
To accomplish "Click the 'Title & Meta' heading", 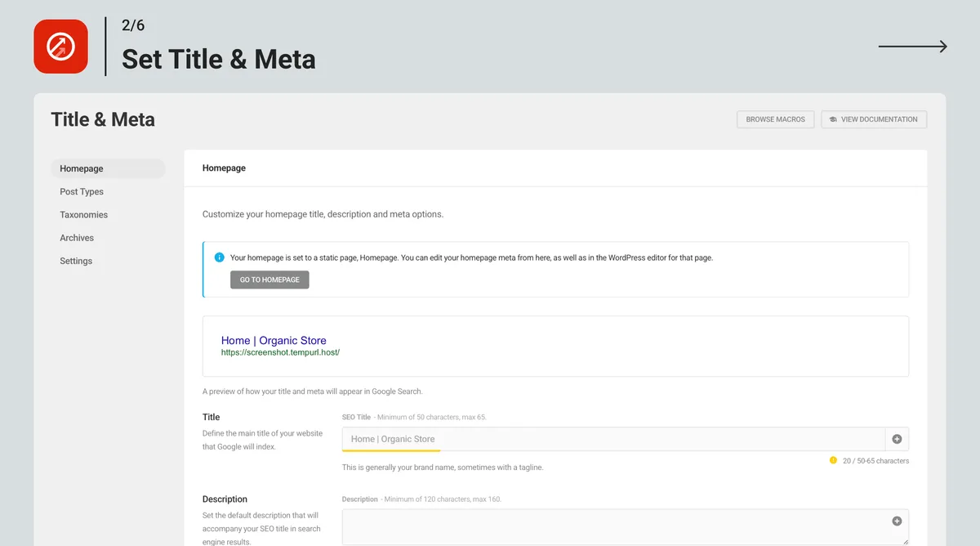I will pos(103,119).
